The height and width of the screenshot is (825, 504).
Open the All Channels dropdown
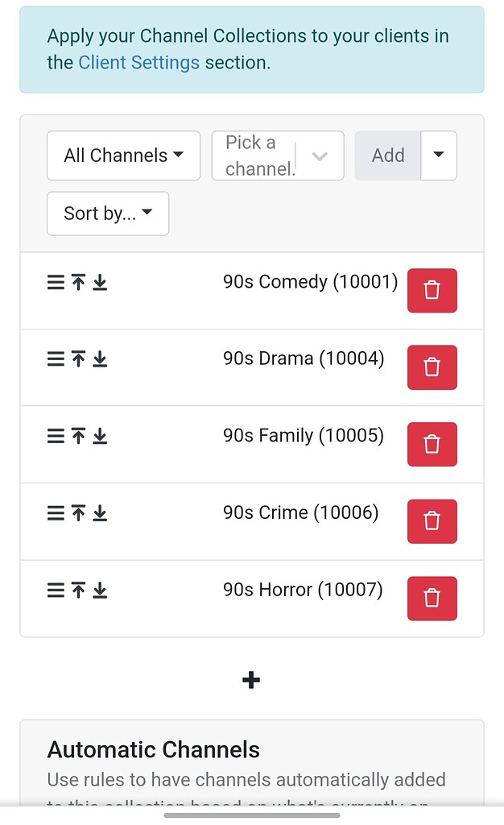click(x=122, y=155)
